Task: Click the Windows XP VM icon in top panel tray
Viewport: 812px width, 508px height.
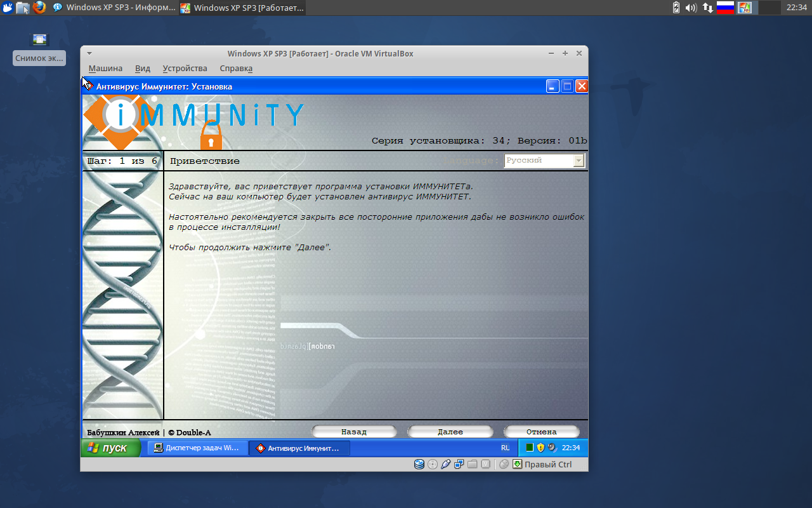Action: [745, 8]
